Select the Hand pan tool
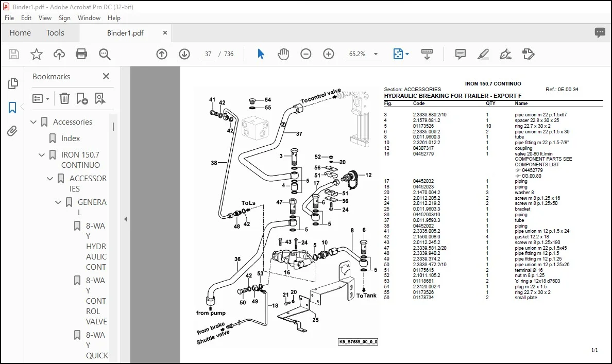This screenshot has height=364, width=612. click(x=283, y=54)
